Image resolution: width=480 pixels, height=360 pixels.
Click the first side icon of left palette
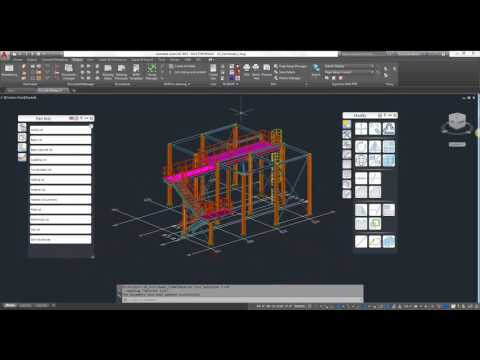coord(22,127)
